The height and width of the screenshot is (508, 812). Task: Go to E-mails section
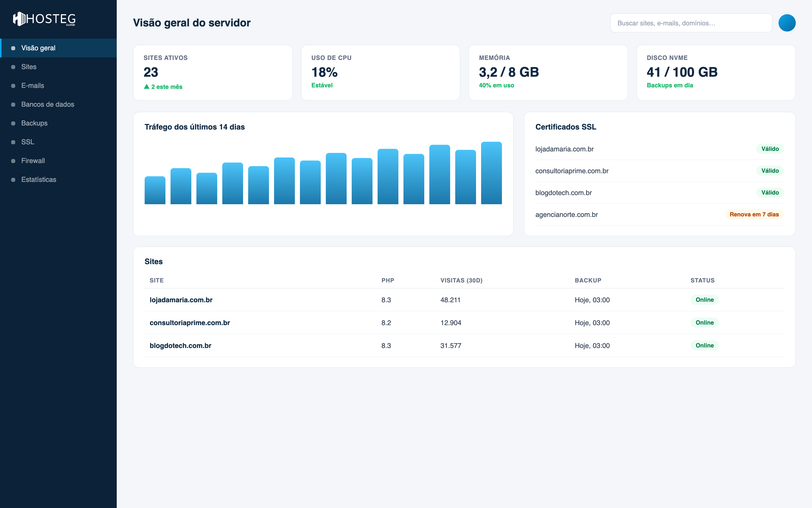coord(58,86)
